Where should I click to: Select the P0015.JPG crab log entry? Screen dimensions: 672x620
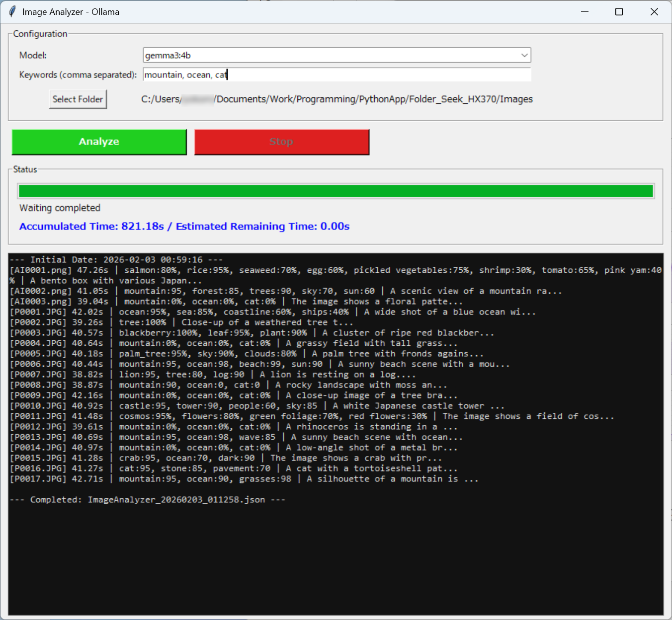[226, 458]
